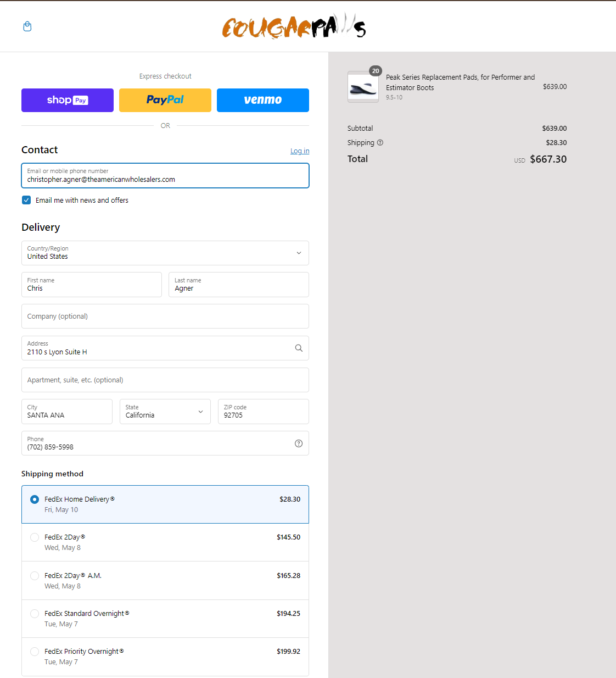Focus the email or mobile phone field
The width and height of the screenshot is (616, 678).
pos(165,175)
